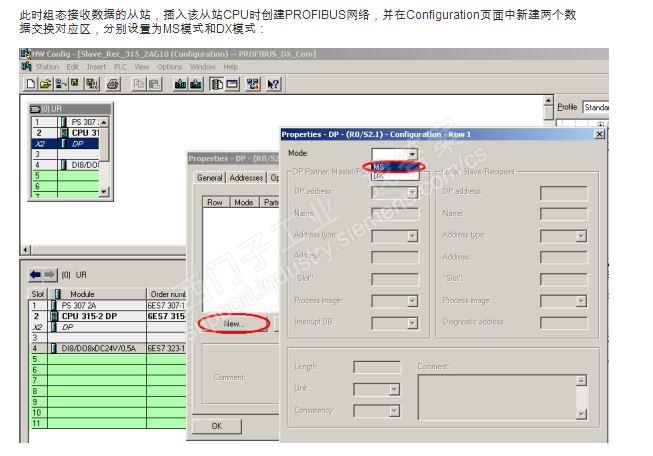Image resolution: width=653 pixels, height=456 pixels.
Task: Select 'CPU 315-2 DP' row in Slot table
Action: point(107,316)
